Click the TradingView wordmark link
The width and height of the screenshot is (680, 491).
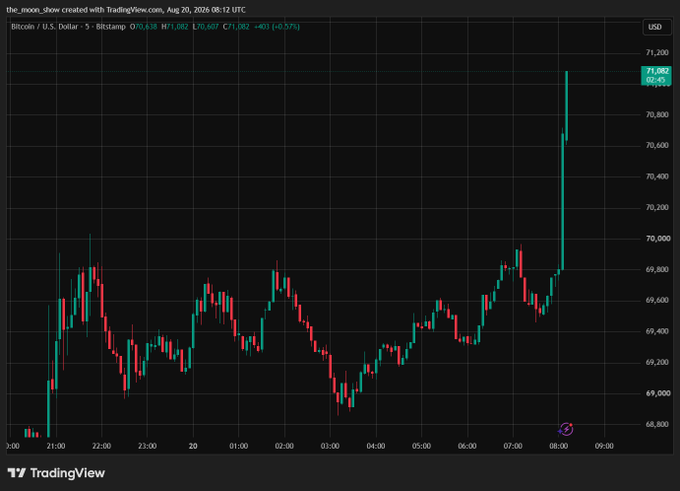(x=67, y=472)
